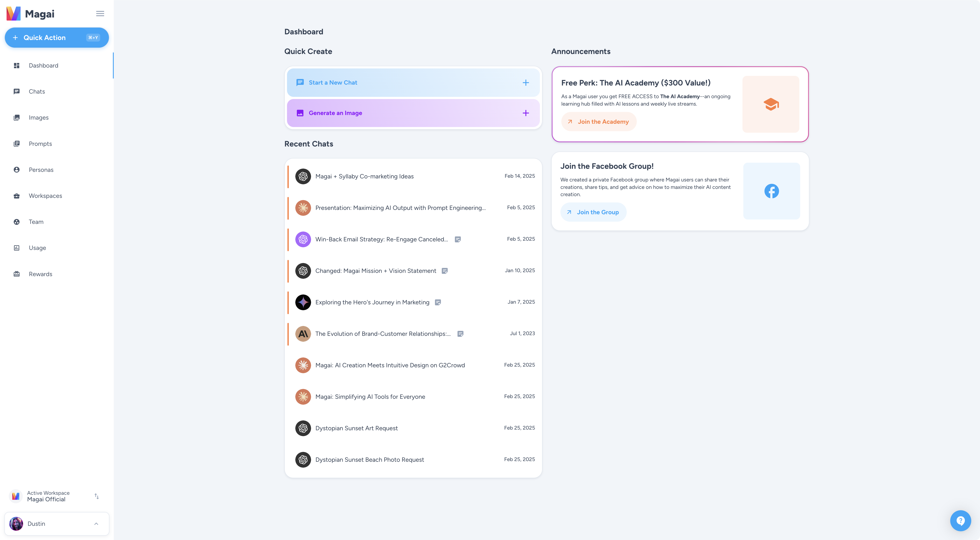Switch the active workspace using the arrows icon
This screenshot has height=540, width=980.
point(97,496)
